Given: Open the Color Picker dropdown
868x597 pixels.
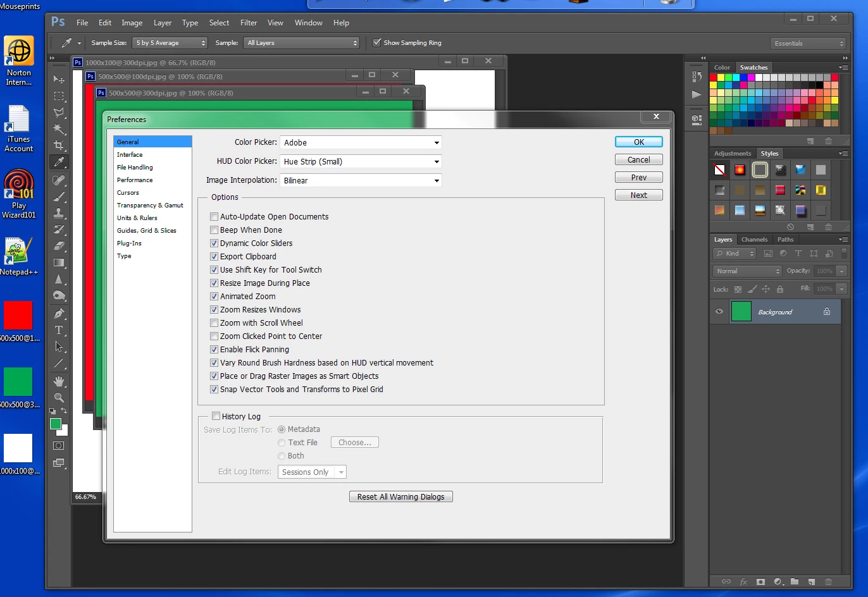Looking at the screenshot, I should 361,143.
